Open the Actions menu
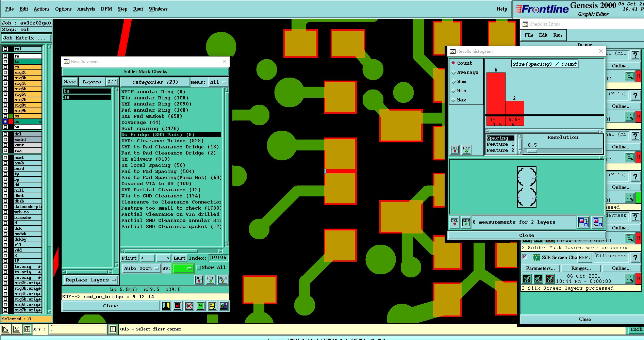644x340 pixels. [x=42, y=9]
